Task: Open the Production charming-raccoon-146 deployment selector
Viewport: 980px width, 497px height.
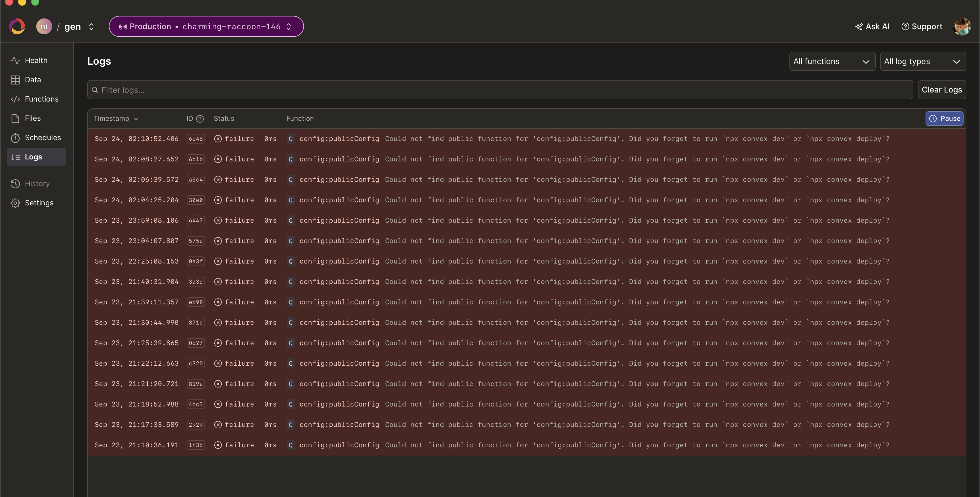Action: [206, 26]
